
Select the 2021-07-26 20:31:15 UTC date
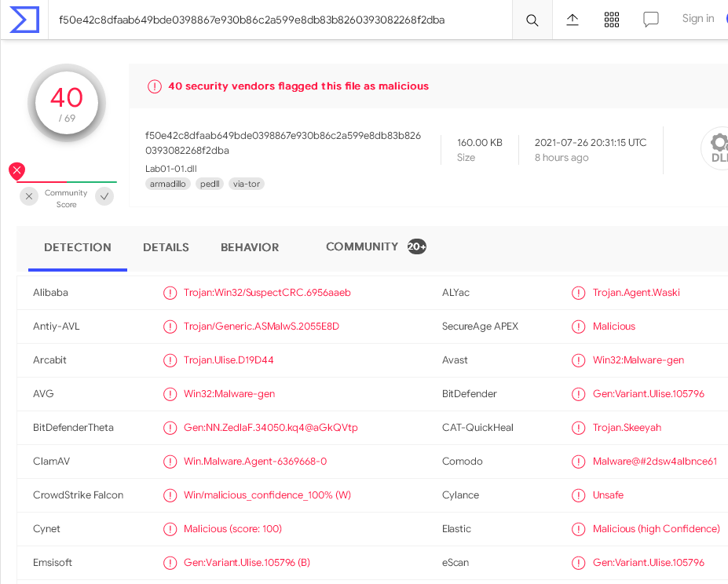(591, 143)
